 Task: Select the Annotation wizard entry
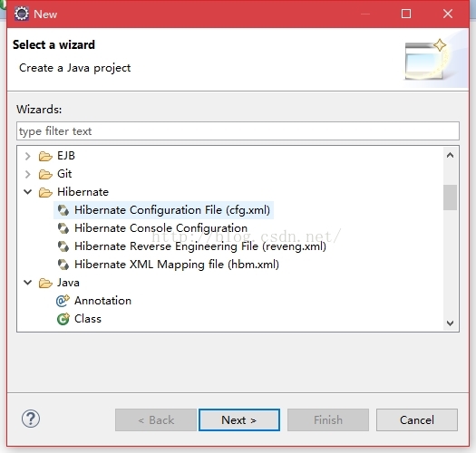click(103, 301)
